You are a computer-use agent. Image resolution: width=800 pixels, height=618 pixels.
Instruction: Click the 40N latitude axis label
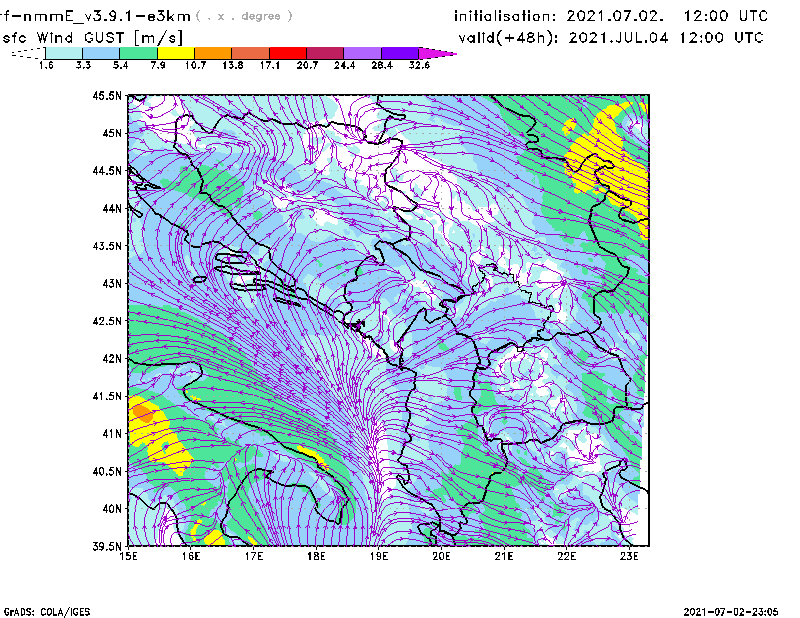(112, 509)
